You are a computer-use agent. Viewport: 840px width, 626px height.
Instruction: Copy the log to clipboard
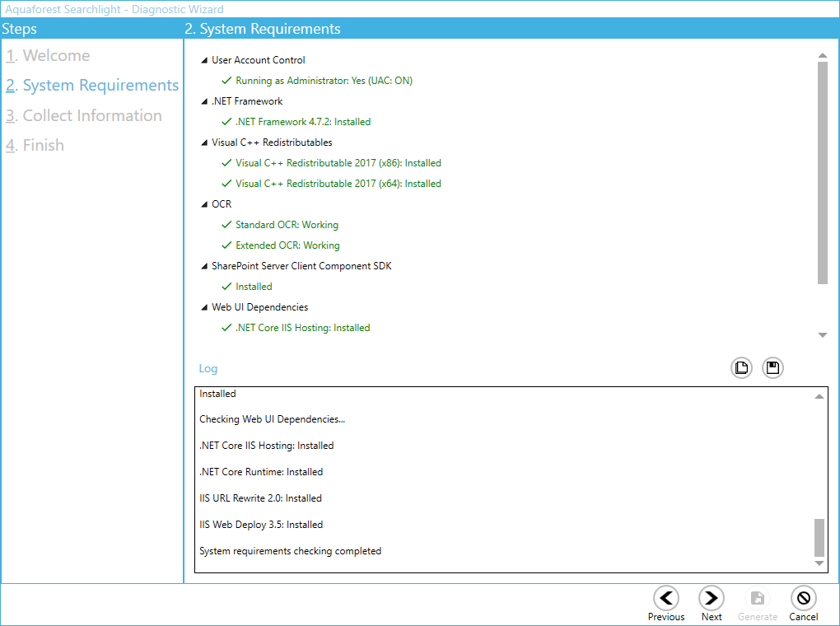click(x=741, y=368)
